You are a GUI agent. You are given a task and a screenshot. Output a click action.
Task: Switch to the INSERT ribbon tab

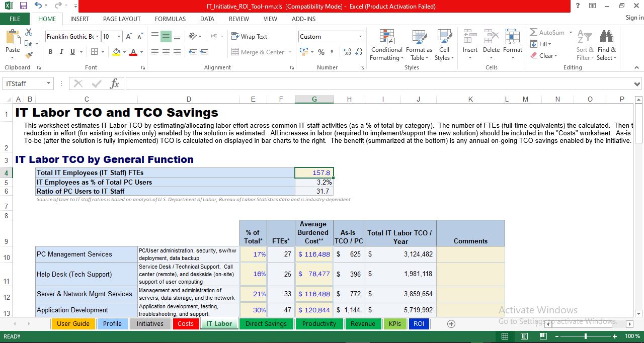click(79, 19)
